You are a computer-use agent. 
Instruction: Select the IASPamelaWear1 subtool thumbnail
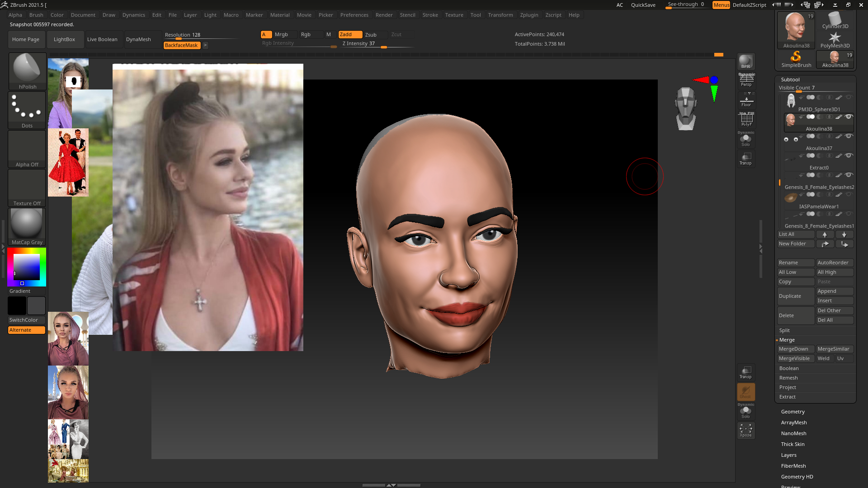(x=791, y=197)
